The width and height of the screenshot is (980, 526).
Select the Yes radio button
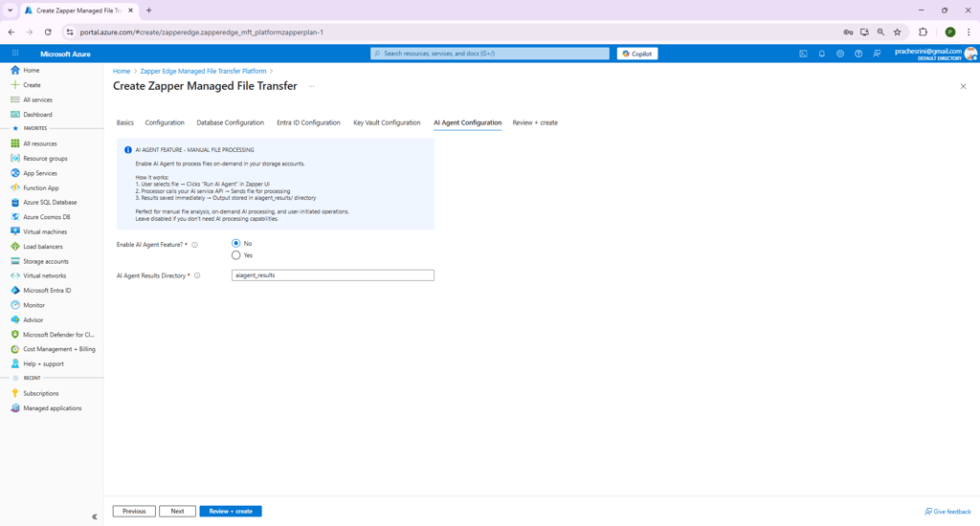point(235,255)
